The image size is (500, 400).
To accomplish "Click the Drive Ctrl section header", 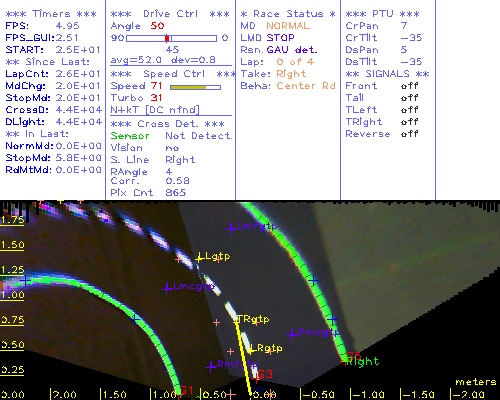I will point(170,14).
